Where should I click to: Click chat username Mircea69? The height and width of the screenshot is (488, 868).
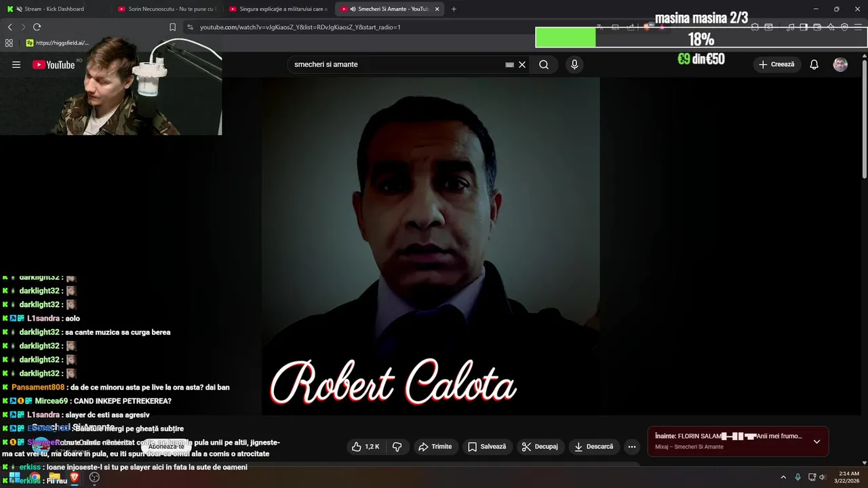click(52, 401)
